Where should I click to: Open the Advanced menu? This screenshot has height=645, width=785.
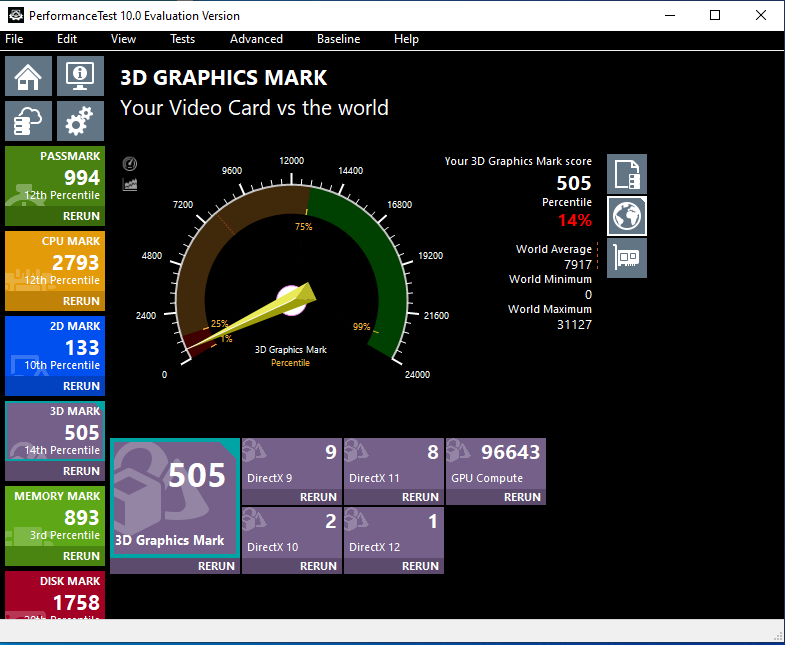tap(256, 39)
